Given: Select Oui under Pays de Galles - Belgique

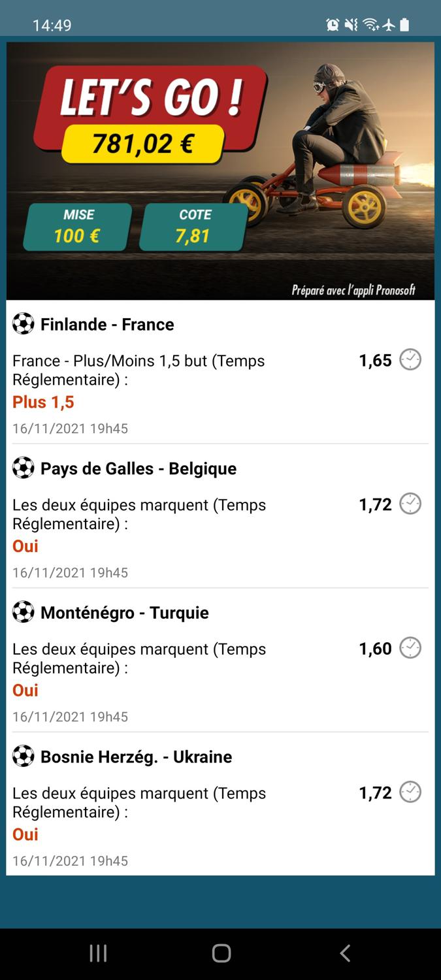Looking at the screenshot, I should [25, 546].
